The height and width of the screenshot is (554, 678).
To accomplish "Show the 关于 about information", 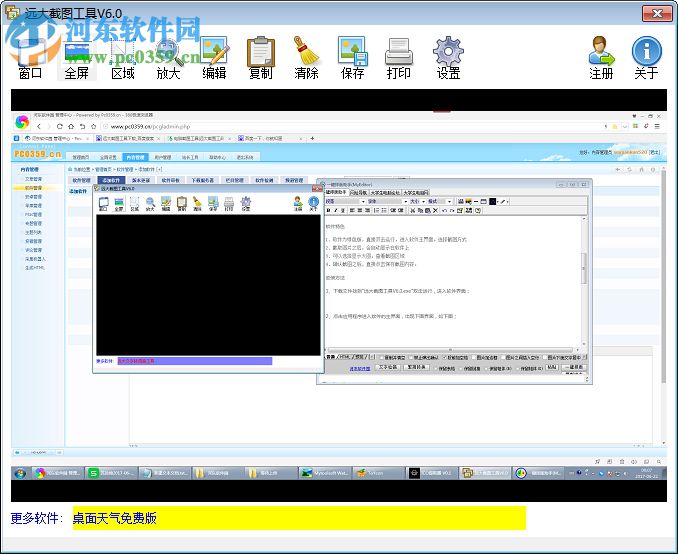I will 646,58.
